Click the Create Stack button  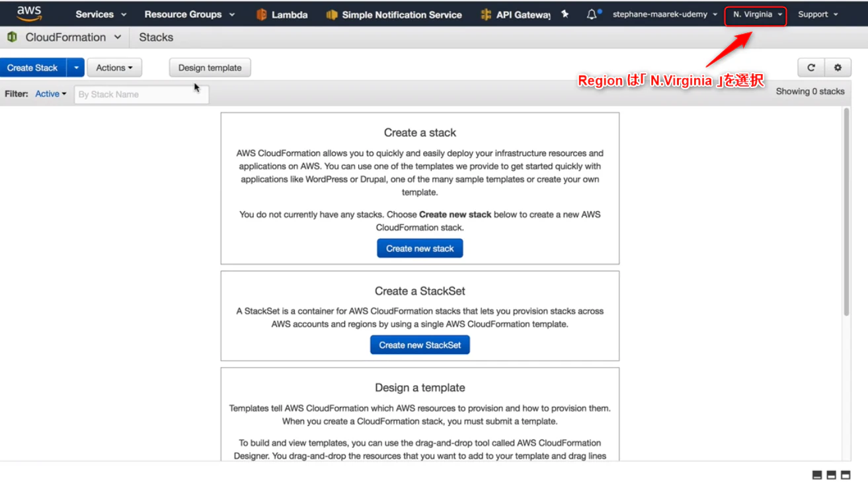tap(33, 67)
